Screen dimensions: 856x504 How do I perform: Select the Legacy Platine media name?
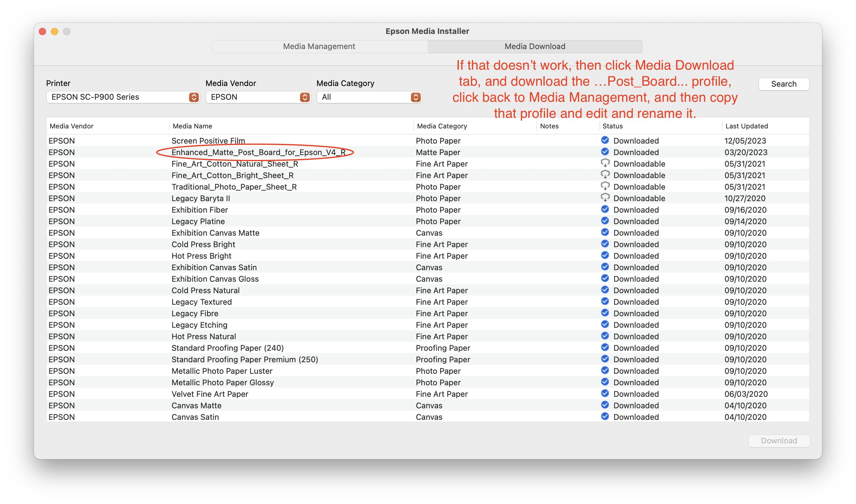[x=198, y=222]
